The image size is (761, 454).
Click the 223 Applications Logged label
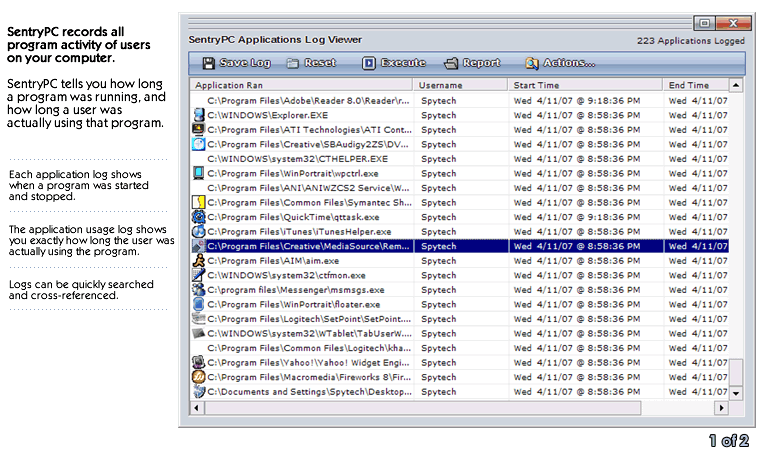pyautogui.click(x=691, y=41)
